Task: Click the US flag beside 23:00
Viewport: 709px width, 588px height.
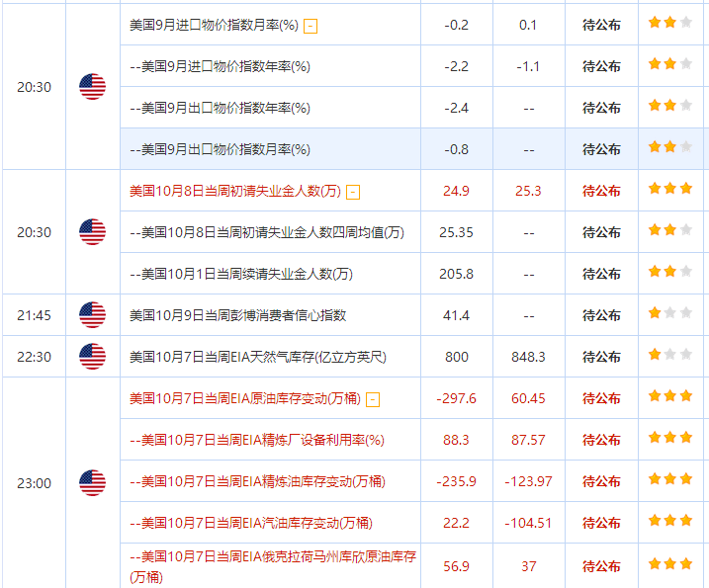Action: (x=92, y=482)
